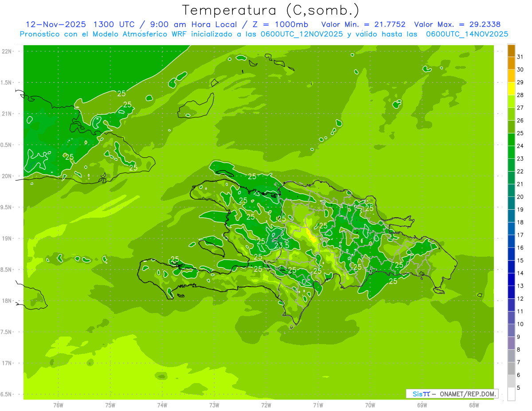
Task: Click the 17N latitude axis label
Action: pyautogui.click(x=8, y=363)
